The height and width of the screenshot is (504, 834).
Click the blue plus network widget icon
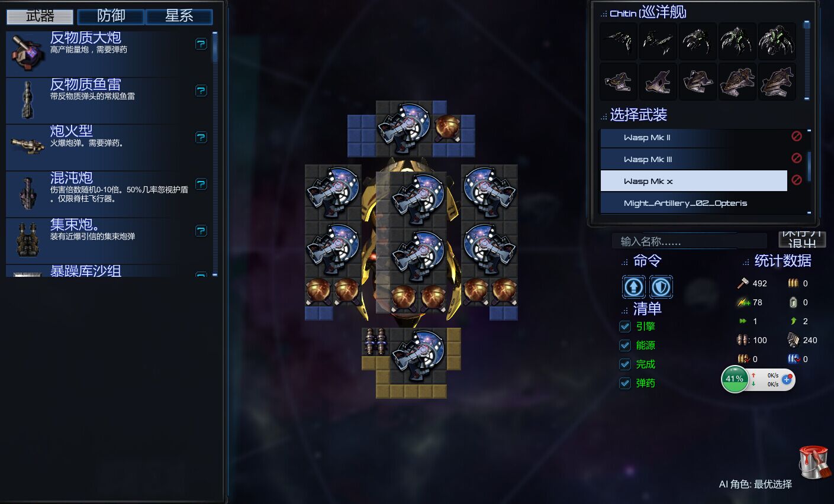tap(787, 379)
